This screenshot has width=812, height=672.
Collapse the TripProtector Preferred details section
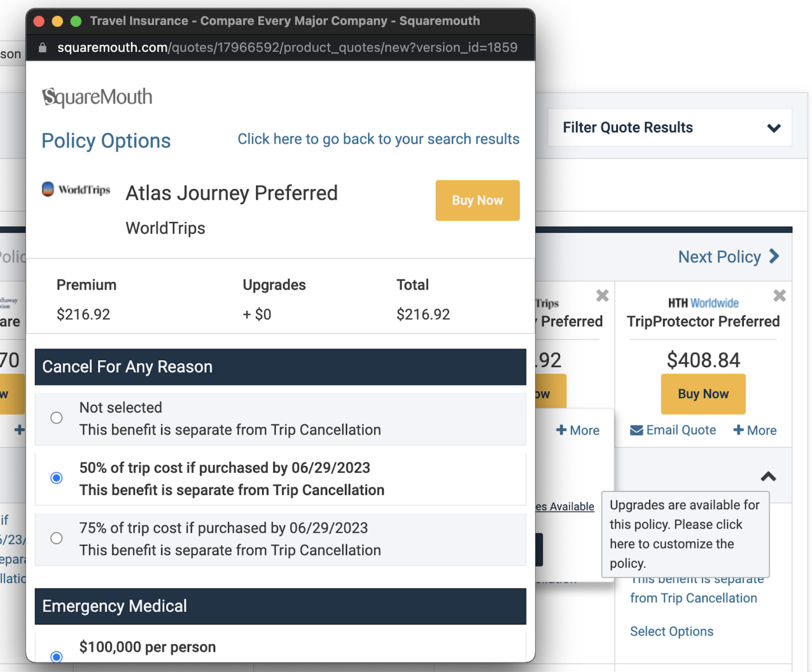point(768,476)
